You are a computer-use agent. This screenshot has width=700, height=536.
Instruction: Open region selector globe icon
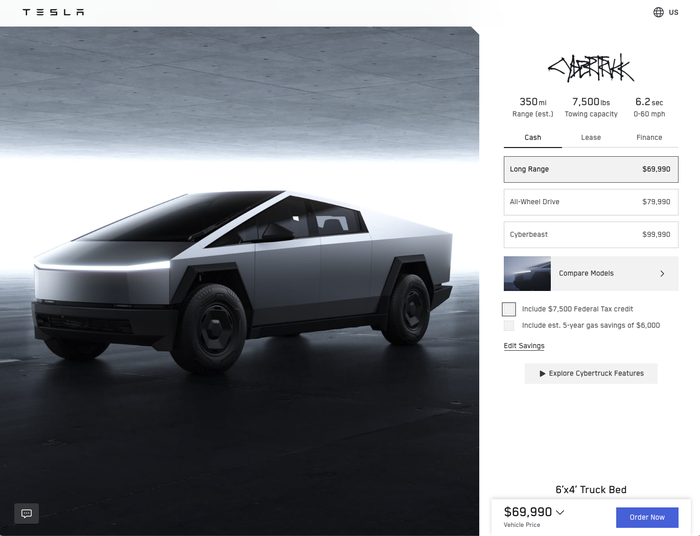click(x=658, y=12)
